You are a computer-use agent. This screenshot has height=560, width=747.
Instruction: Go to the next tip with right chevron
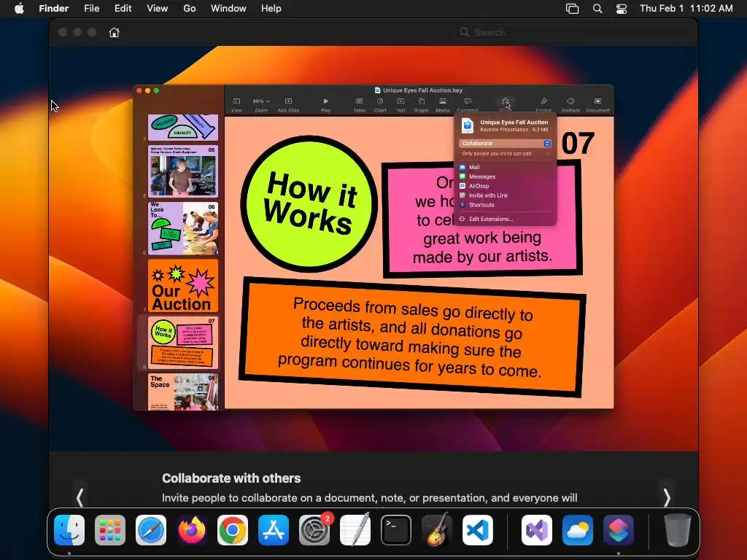(x=667, y=497)
